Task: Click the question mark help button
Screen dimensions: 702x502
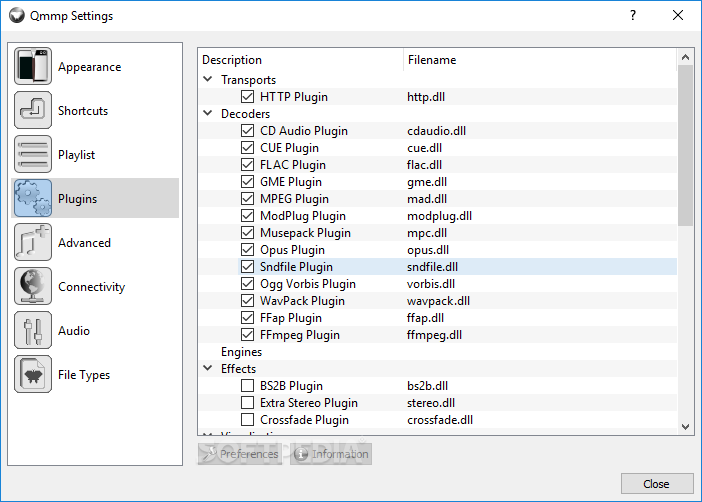Action: click(x=633, y=15)
